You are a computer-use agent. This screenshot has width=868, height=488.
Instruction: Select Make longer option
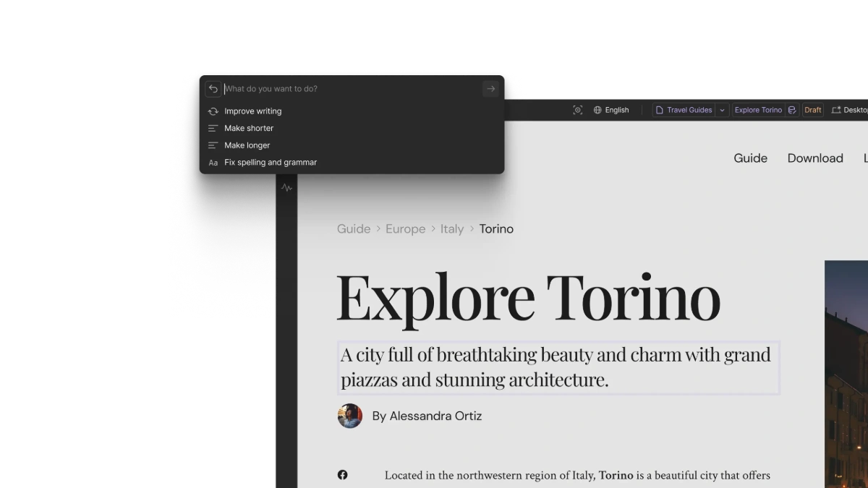click(247, 145)
